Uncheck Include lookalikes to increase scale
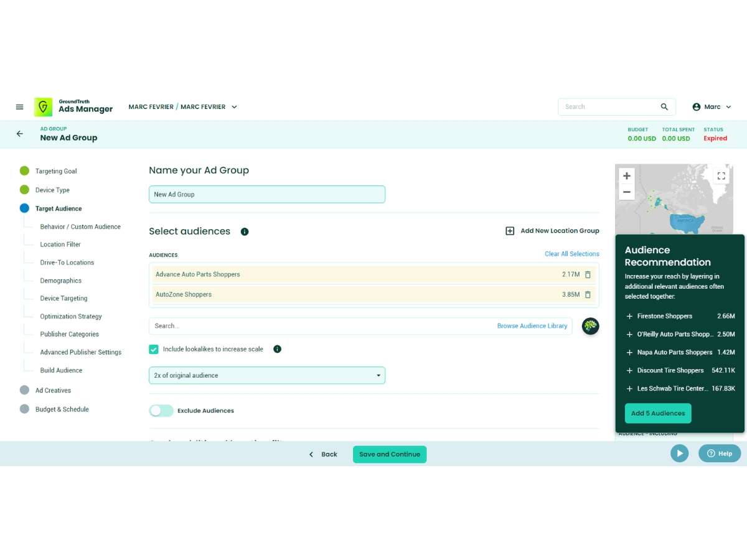The width and height of the screenshot is (747, 560). [x=154, y=349]
